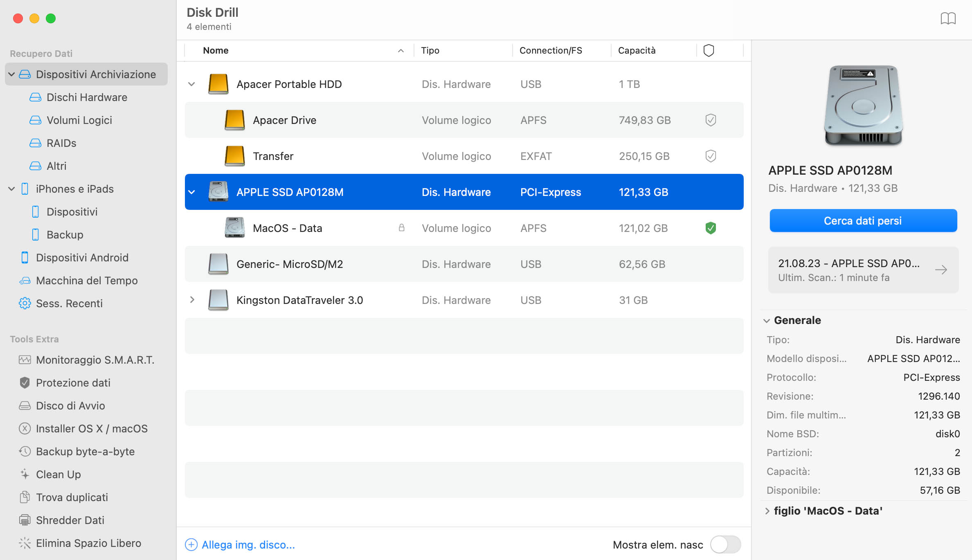Collapse the Dispositivi Archiviazione sidebar group

[x=12, y=74]
